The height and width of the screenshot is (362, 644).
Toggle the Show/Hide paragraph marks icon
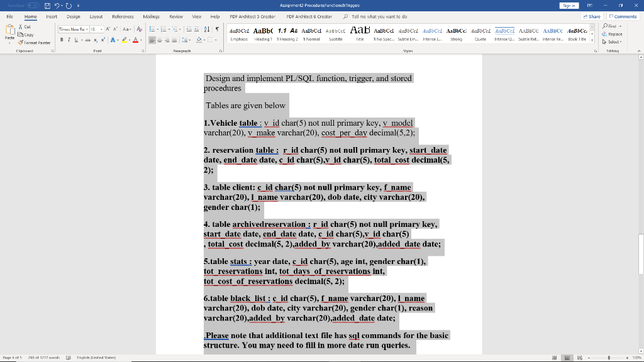coord(216,28)
